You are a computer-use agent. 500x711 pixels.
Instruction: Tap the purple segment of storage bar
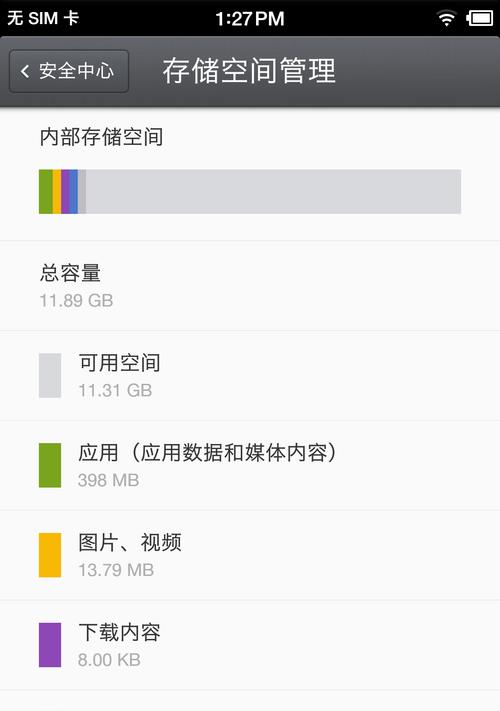click(65, 191)
